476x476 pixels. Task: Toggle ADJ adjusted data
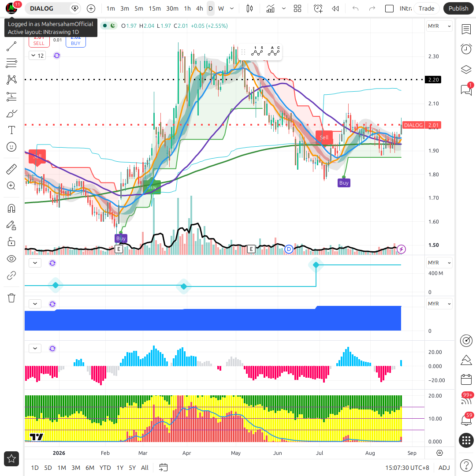(444, 468)
